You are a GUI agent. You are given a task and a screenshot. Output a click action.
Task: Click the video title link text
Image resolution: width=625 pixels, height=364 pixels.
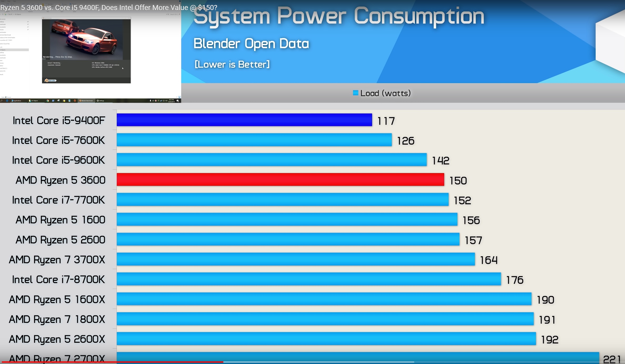[108, 7]
